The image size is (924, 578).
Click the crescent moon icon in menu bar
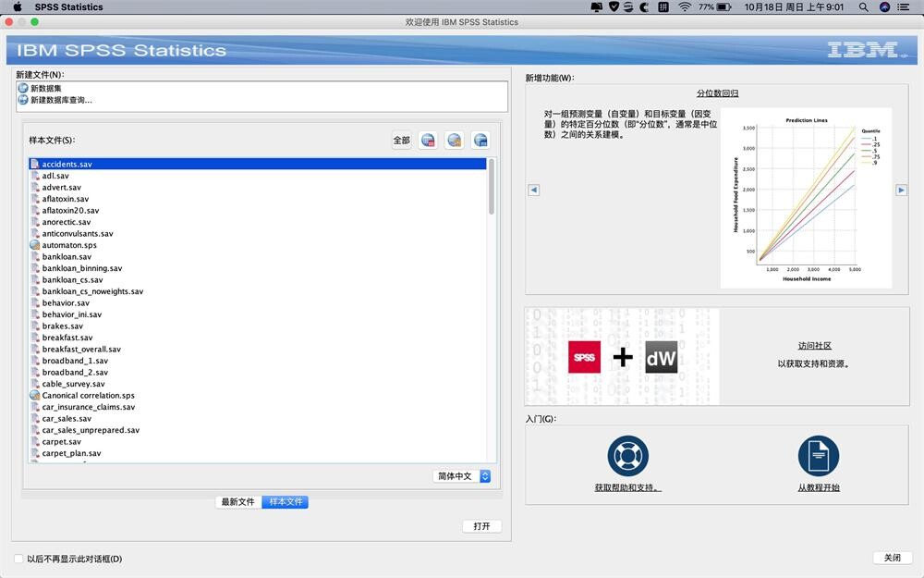click(644, 7)
